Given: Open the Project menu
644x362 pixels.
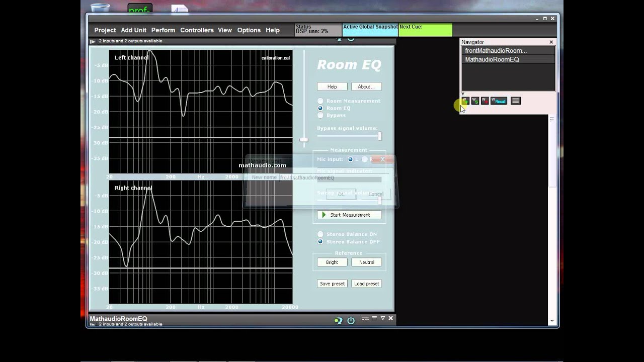Looking at the screenshot, I should click(105, 30).
